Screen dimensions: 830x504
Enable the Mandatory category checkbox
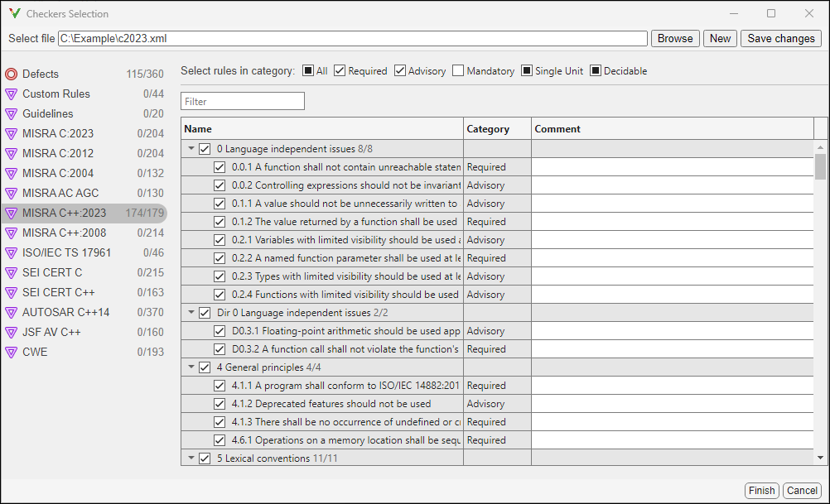[458, 70]
